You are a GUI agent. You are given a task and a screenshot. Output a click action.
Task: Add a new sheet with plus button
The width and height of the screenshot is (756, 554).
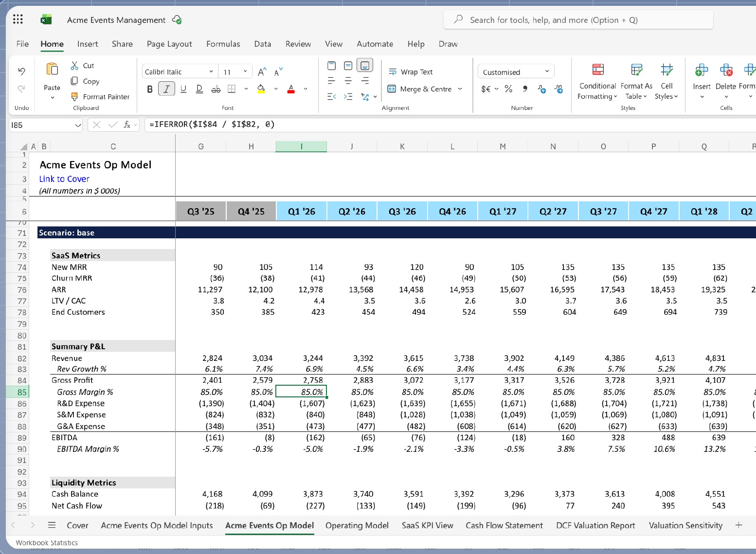[x=738, y=525]
